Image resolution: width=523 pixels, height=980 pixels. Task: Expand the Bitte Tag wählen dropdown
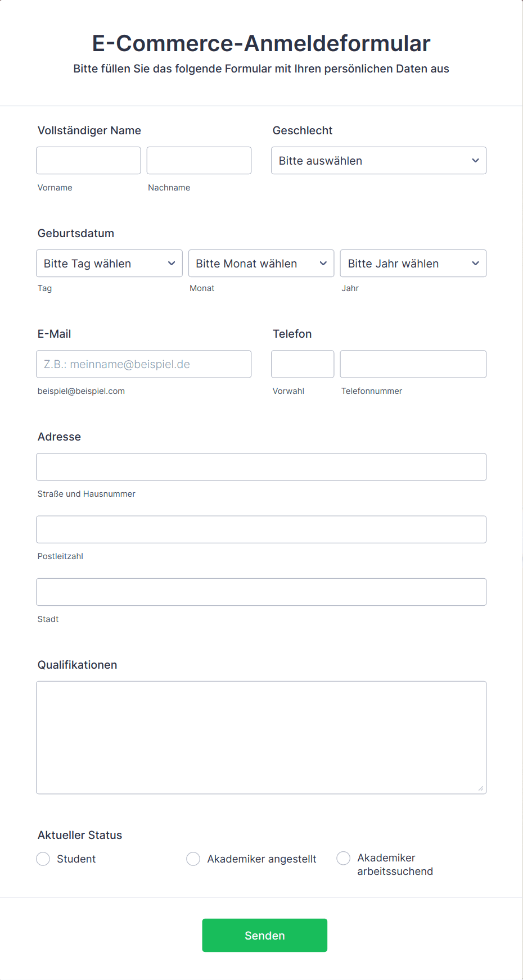tap(109, 264)
